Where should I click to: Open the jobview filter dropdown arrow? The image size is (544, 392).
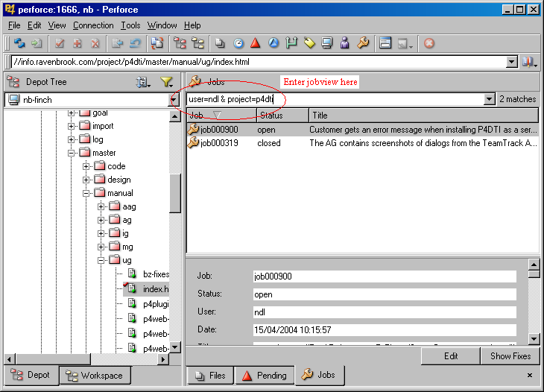[489, 99]
